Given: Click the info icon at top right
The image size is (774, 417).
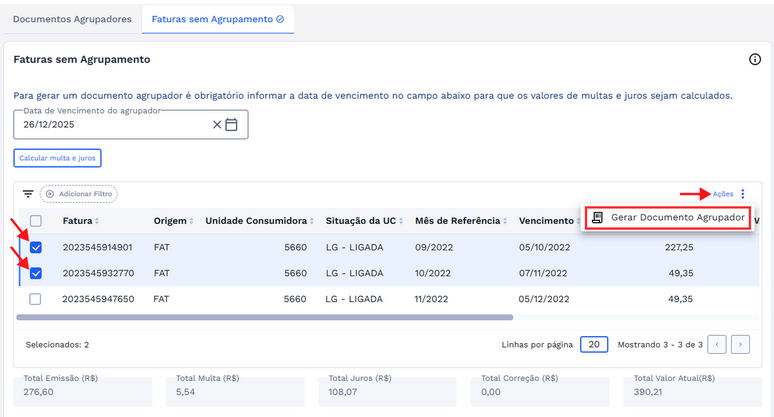Looking at the screenshot, I should pyautogui.click(x=755, y=60).
